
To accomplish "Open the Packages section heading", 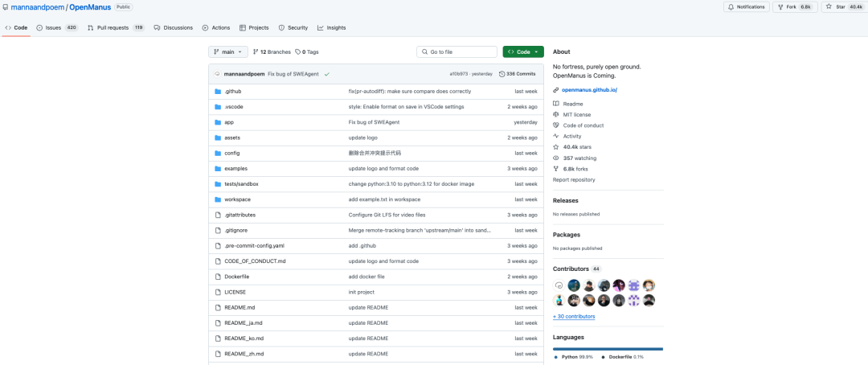I will click(567, 235).
